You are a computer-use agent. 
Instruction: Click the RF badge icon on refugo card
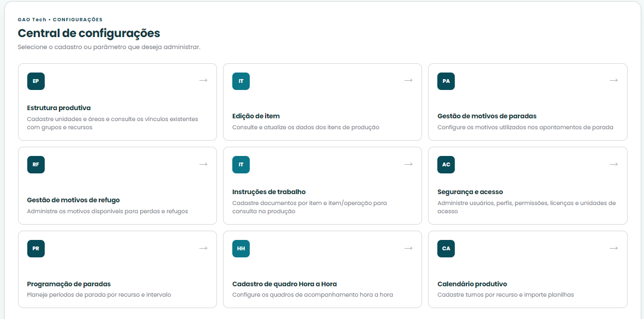tap(36, 165)
